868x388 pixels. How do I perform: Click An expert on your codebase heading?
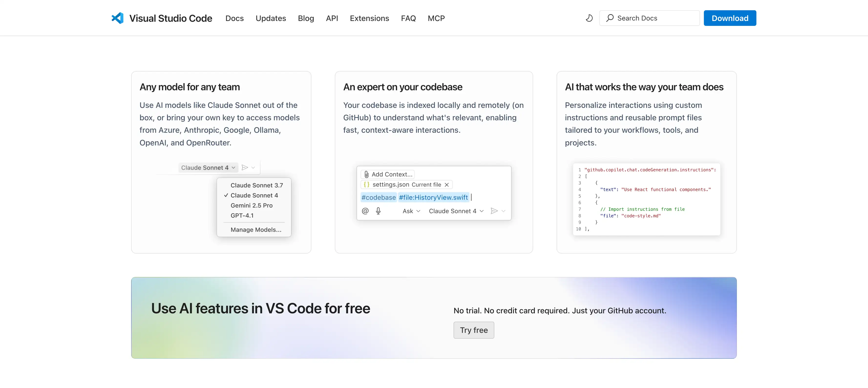pos(403,87)
